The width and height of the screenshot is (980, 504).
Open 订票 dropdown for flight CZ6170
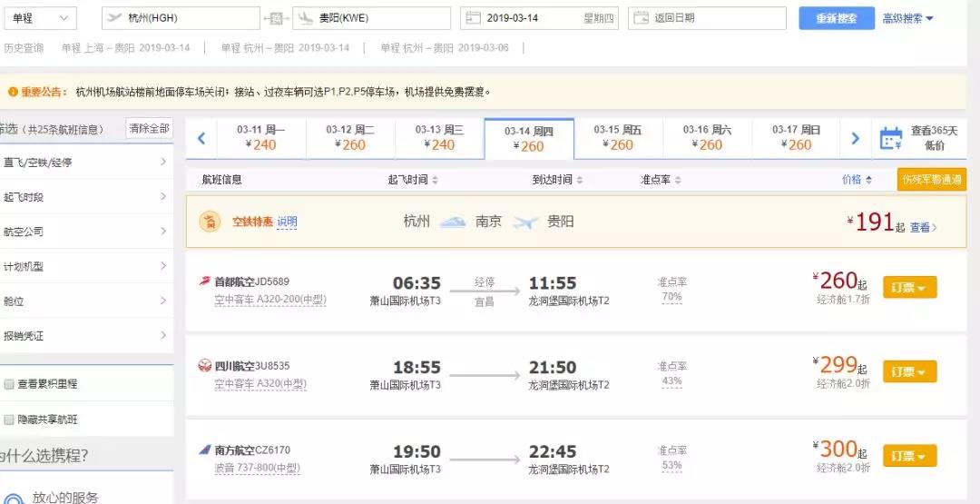[909, 455]
